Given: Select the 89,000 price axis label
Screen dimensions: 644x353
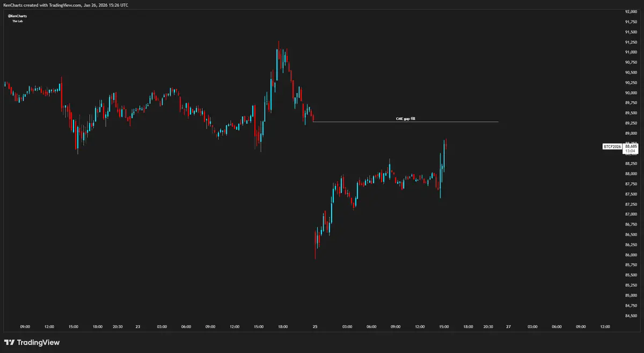Looking at the screenshot, I should pos(631,133).
